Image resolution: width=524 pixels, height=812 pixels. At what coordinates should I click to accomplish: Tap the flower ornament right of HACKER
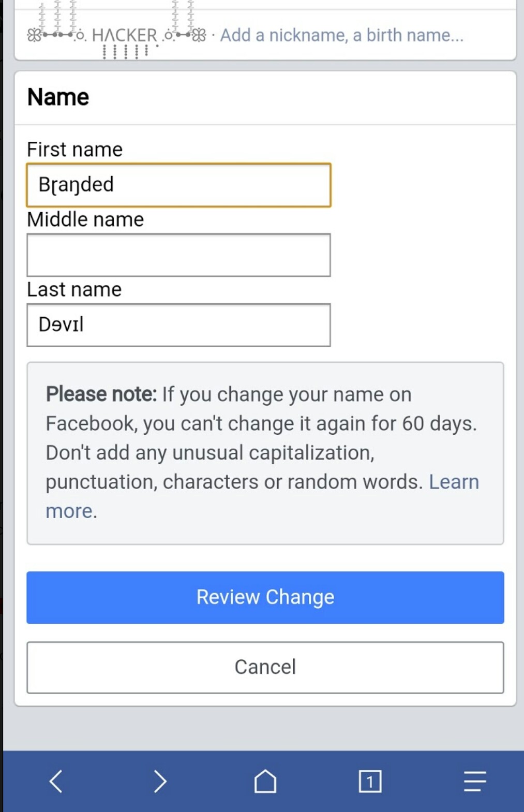199,35
